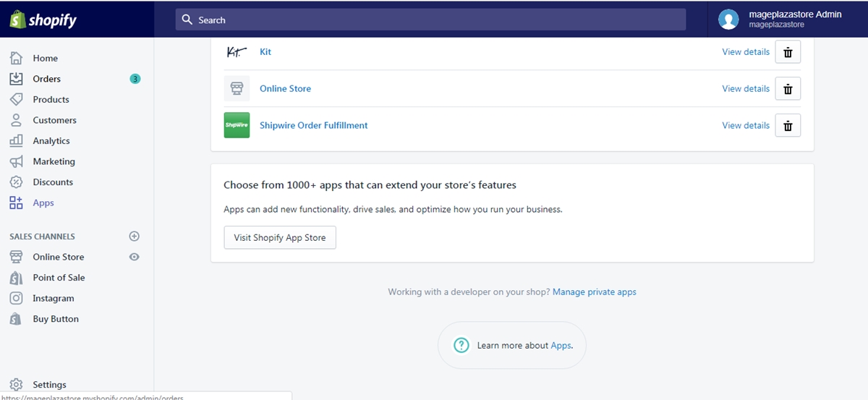Screen dimensions: 868x400
Task: Click the Kit app logo
Action: (x=237, y=52)
